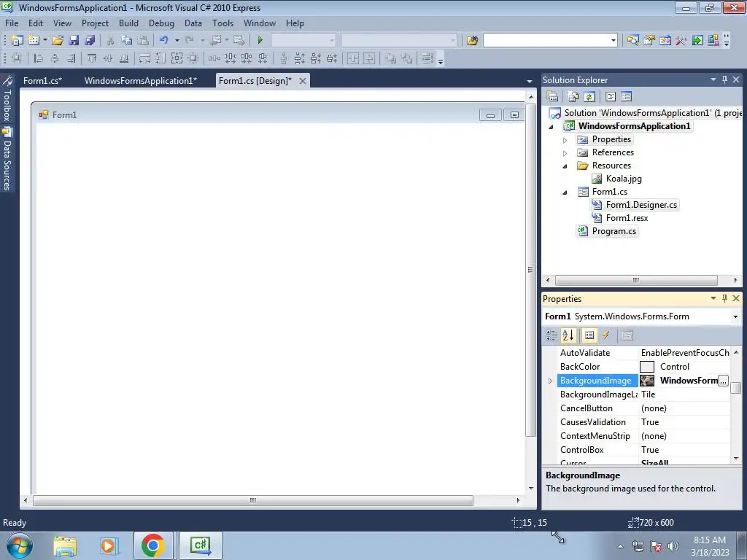
Task: Click the Undo arrow icon
Action: point(164,41)
